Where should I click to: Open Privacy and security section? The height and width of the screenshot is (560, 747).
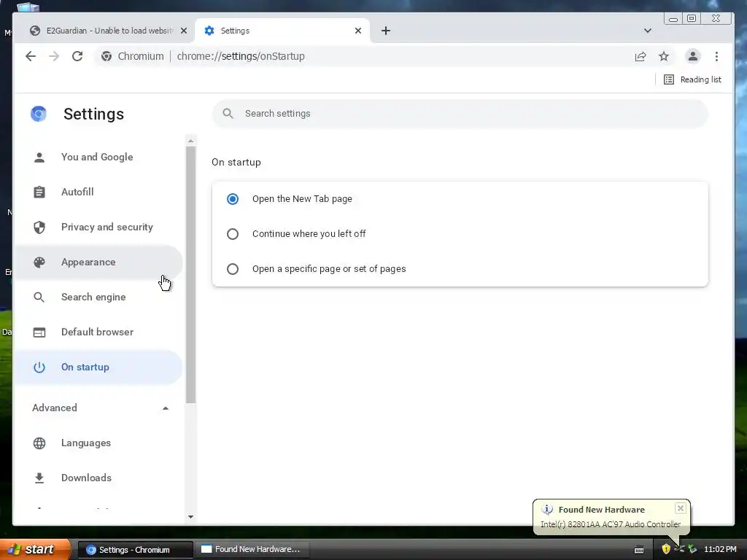point(98,227)
